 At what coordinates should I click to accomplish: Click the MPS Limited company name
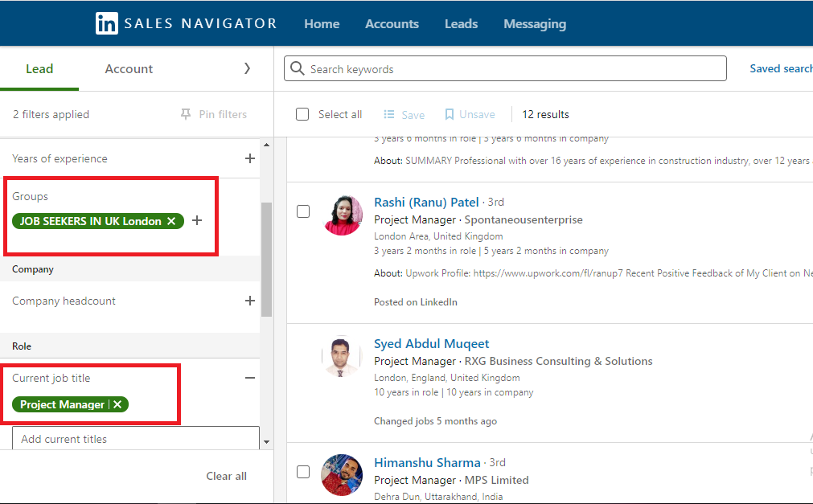point(496,480)
